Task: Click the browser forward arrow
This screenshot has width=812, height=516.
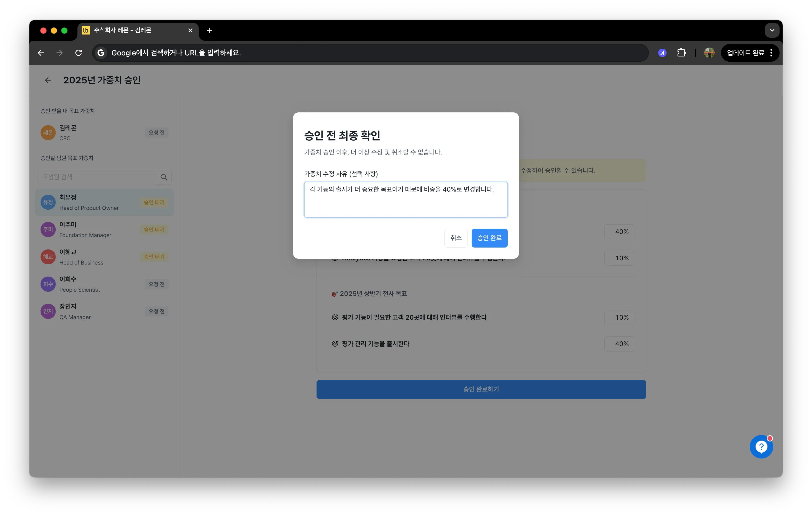Action: (x=59, y=53)
